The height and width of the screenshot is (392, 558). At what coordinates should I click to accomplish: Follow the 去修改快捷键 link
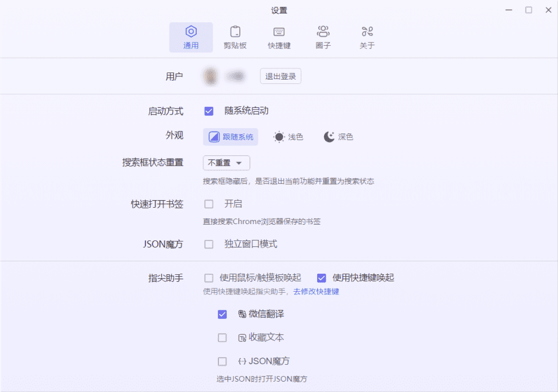click(x=316, y=292)
